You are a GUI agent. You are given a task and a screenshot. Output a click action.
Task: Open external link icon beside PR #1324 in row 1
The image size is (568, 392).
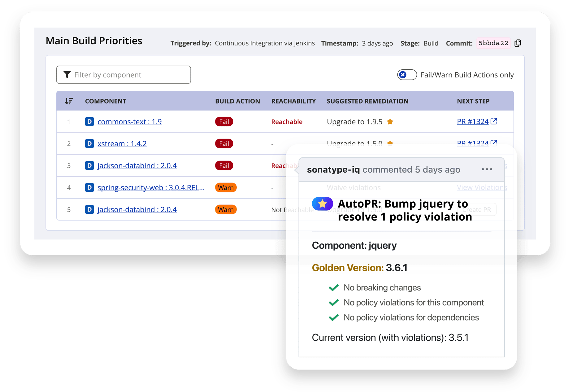pyautogui.click(x=494, y=121)
